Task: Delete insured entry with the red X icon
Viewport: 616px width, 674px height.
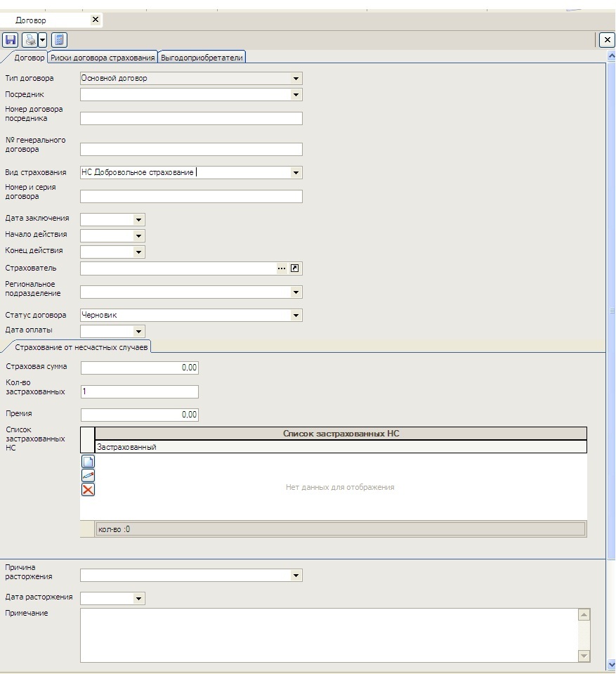Action: pos(89,490)
